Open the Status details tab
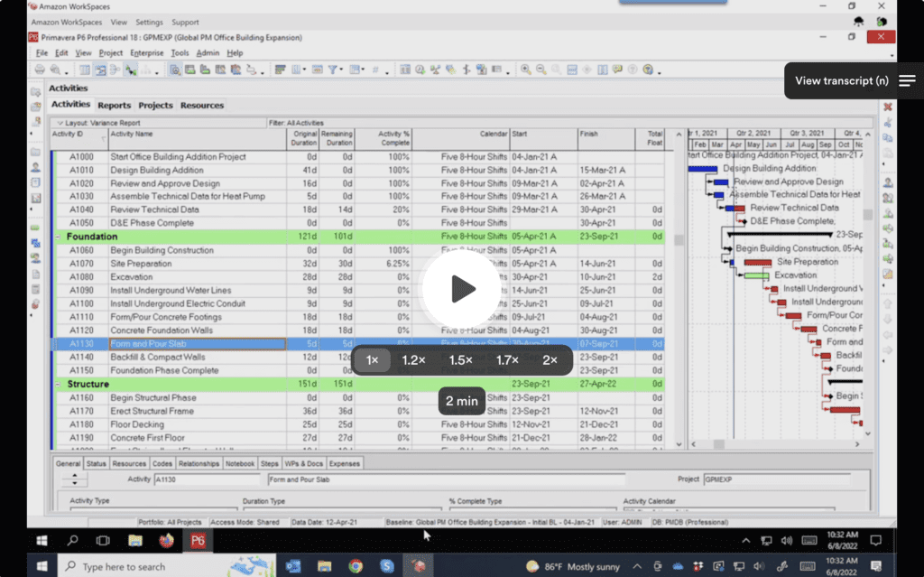The width and height of the screenshot is (924, 577). [x=96, y=464]
